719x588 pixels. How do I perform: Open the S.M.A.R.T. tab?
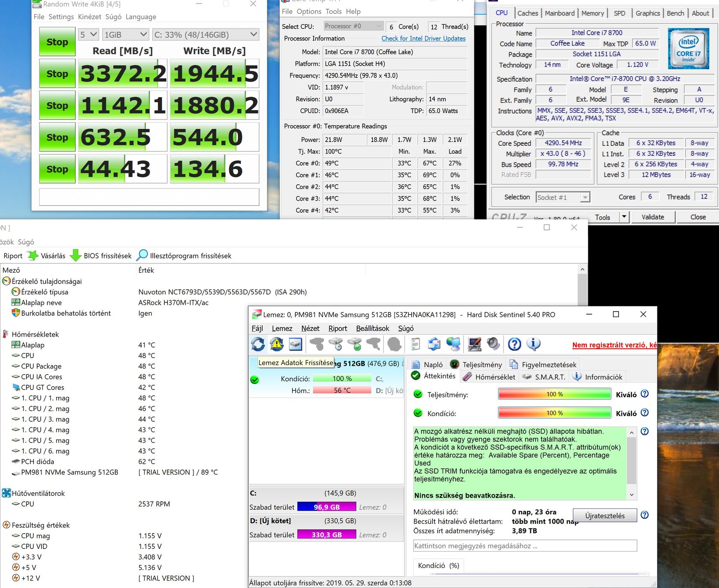pos(544,377)
